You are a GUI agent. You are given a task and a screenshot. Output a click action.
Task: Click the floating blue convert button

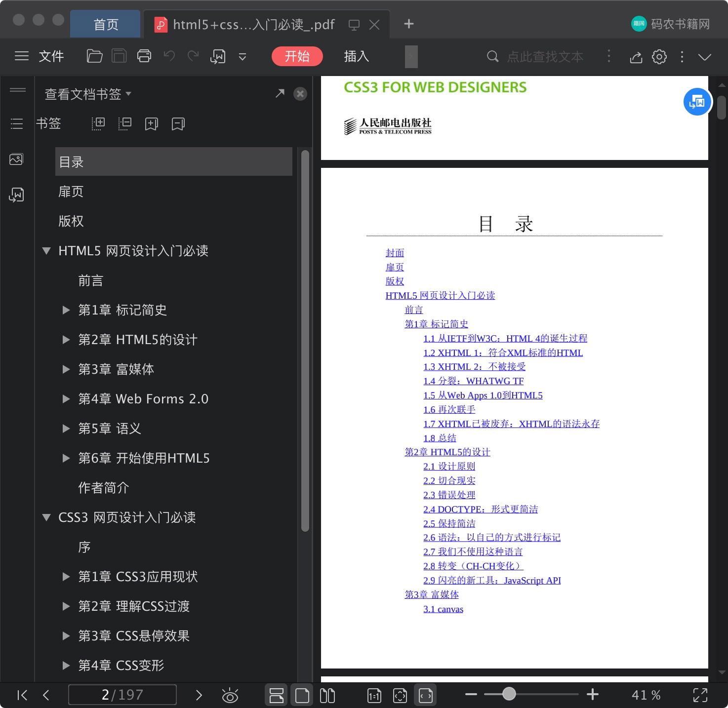pos(697,102)
